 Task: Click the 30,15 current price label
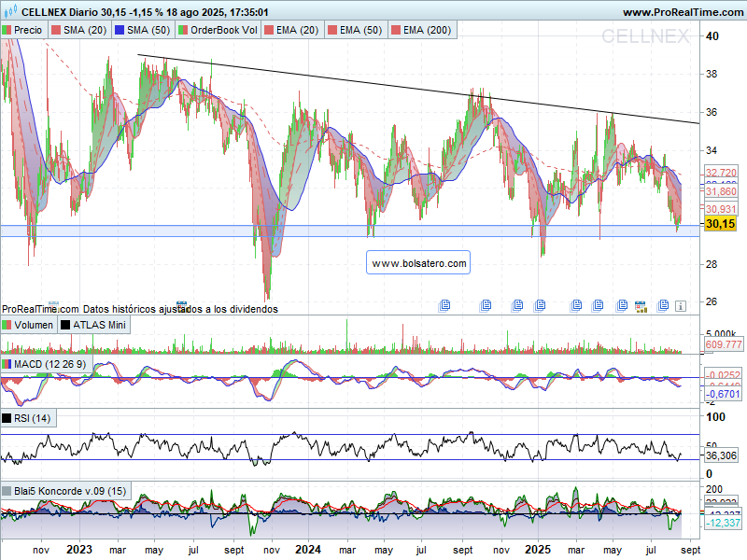pos(720,224)
